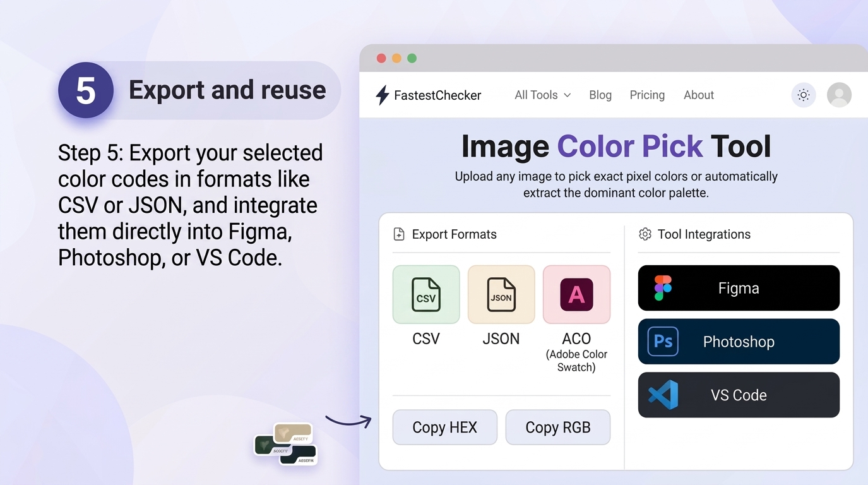
Task: Click the "Export and reuse" step title
Action: pos(227,90)
